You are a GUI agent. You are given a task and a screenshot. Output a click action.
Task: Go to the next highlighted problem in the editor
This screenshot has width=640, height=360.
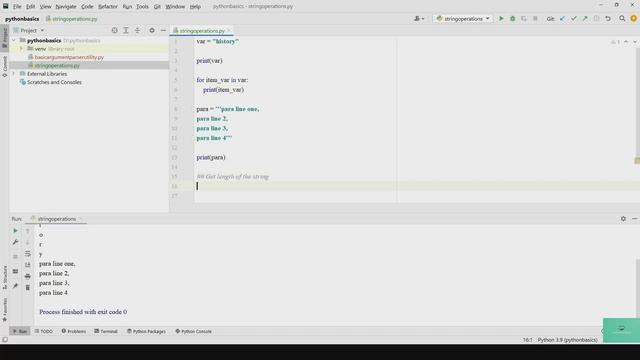[635, 42]
